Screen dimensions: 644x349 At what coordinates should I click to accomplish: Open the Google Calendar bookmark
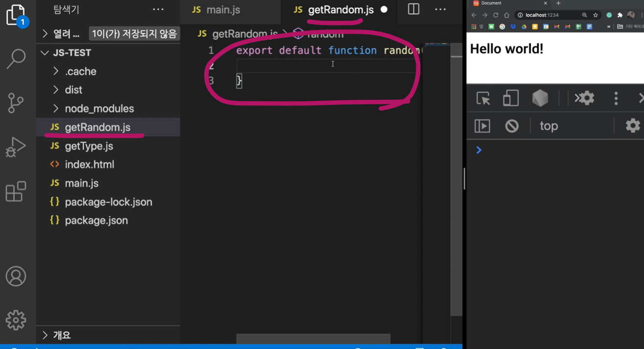coord(546,26)
